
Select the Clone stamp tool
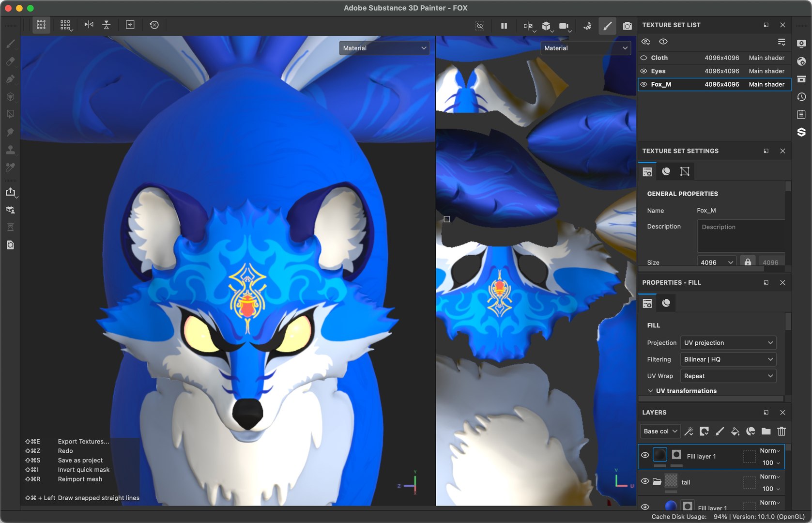(10, 150)
